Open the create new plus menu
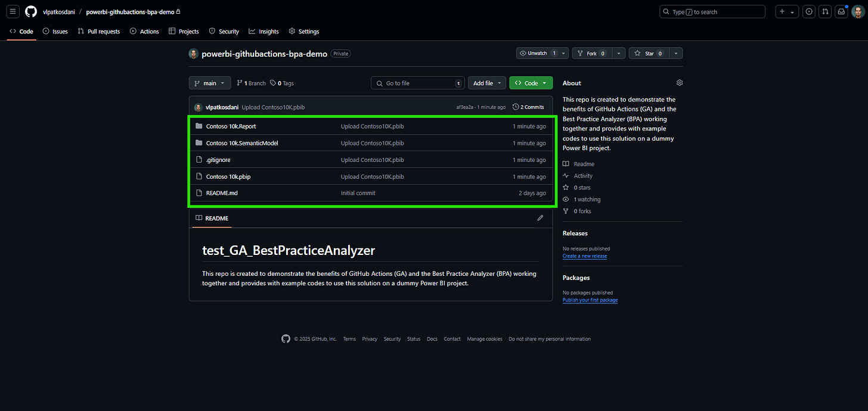This screenshot has height=411, width=868. (786, 11)
